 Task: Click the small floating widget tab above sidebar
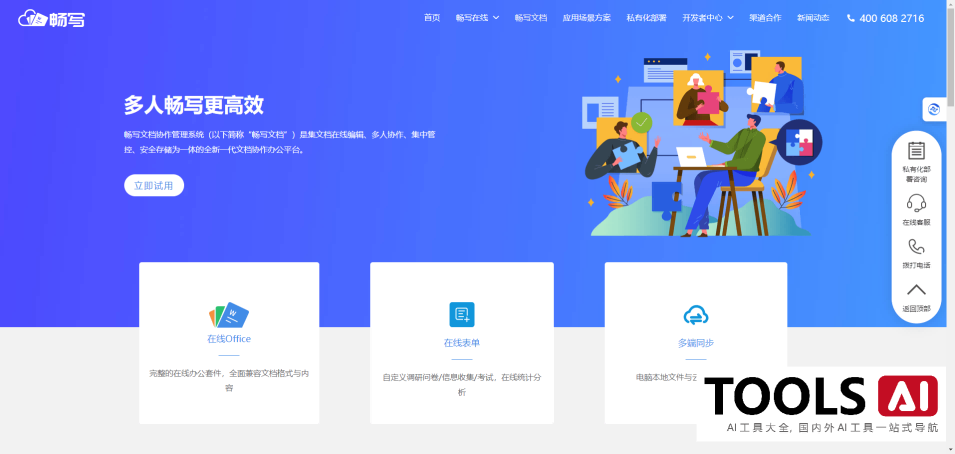pyautogui.click(x=933, y=109)
